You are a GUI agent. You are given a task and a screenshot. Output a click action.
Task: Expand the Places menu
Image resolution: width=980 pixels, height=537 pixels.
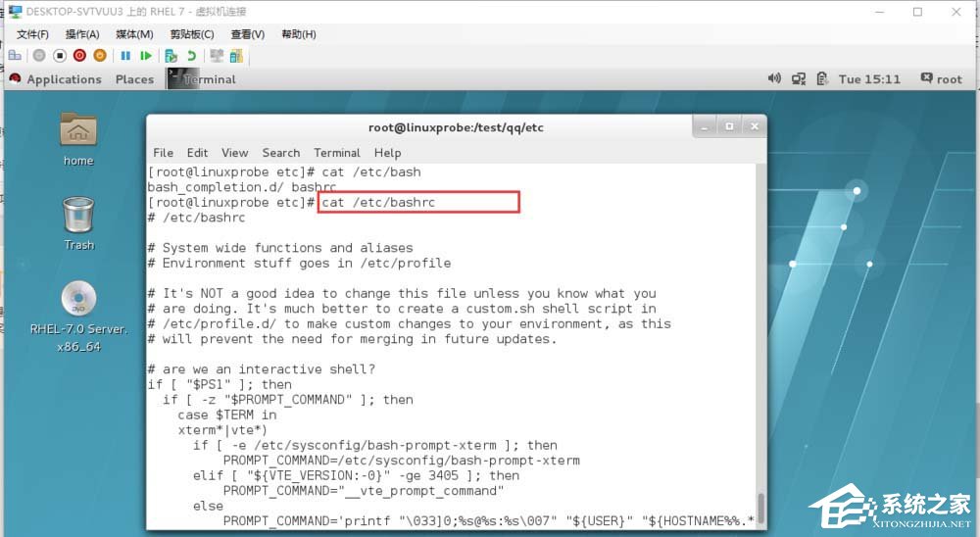click(x=134, y=79)
